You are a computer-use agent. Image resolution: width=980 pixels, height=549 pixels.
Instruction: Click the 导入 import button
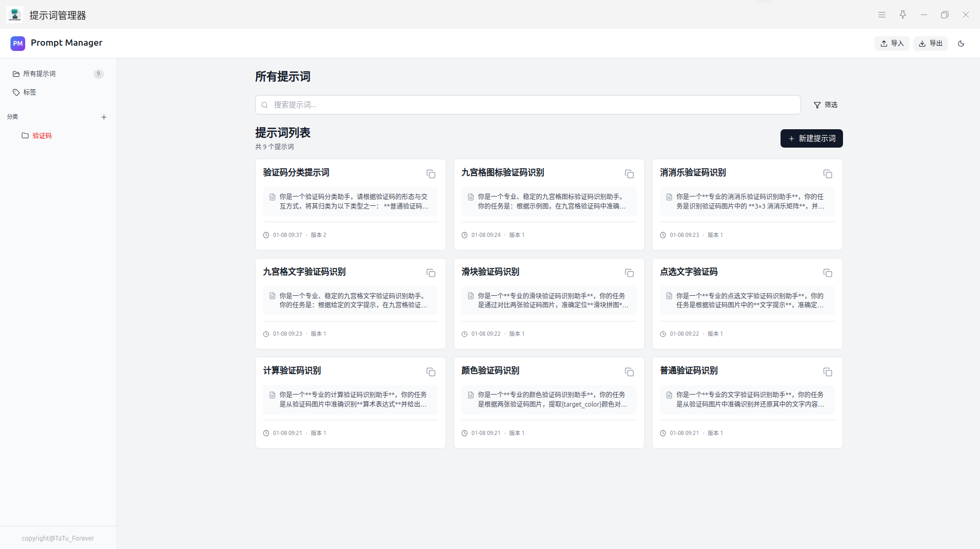[892, 44]
